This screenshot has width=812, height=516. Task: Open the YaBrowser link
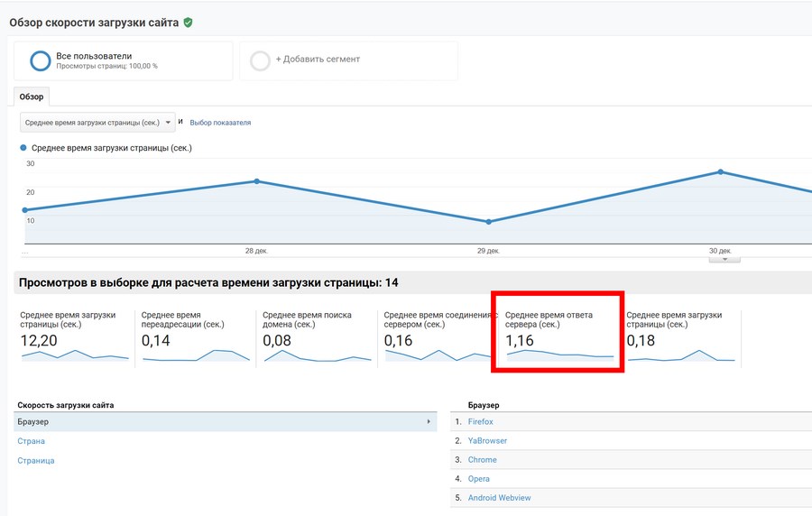[487, 440]
